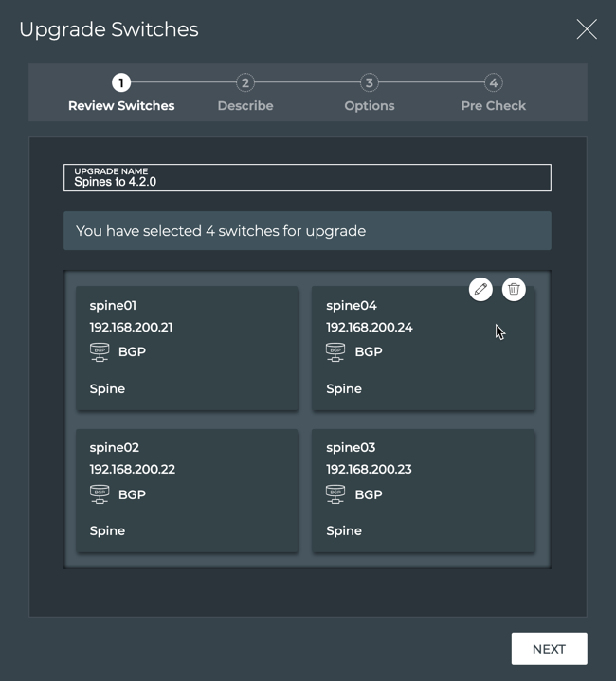Go to step 1 circle Review Switches
The width and height of the screenshot is (616, 681).
(x=121, y=82)
